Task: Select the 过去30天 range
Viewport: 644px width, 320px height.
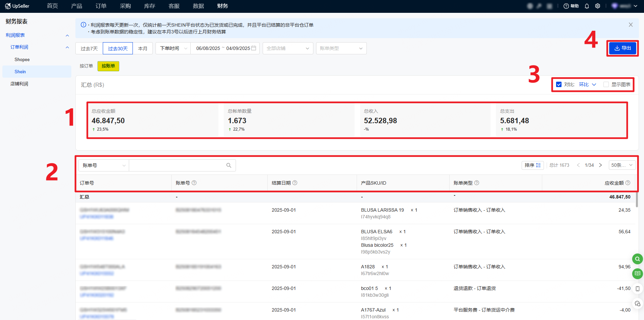Action: click(118, 48)
